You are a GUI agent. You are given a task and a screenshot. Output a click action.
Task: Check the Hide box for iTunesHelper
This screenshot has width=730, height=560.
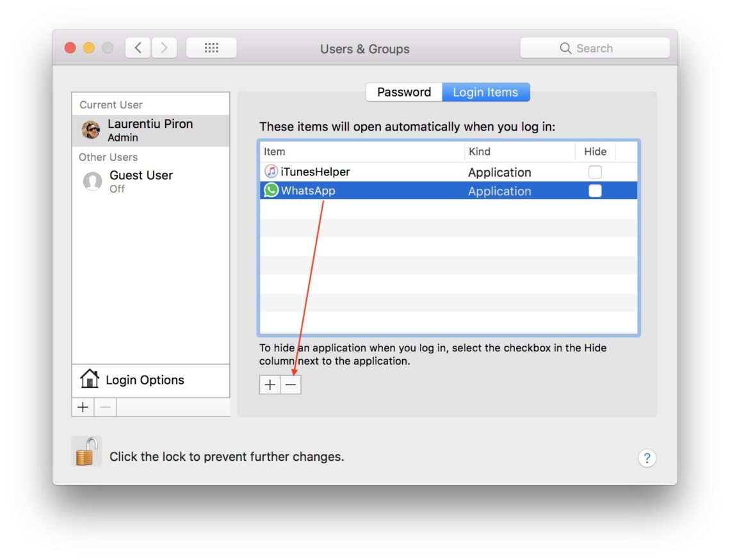pos(595,171)
